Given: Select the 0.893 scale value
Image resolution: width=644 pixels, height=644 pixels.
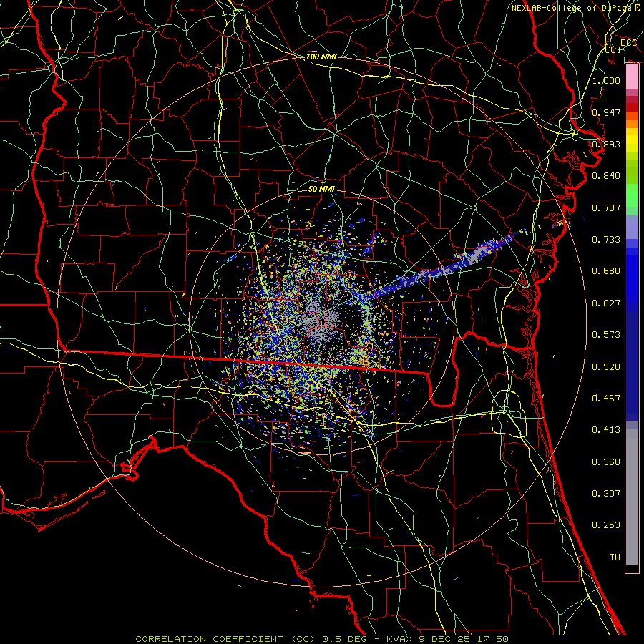Looking at the screenshot, I should (x=606, y=144).
